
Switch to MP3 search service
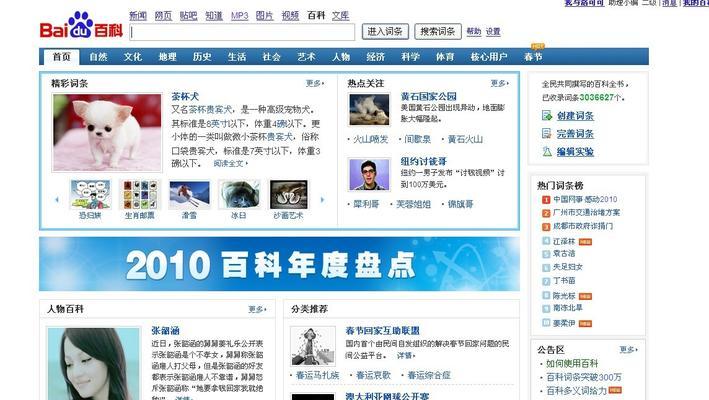point(240,16)
